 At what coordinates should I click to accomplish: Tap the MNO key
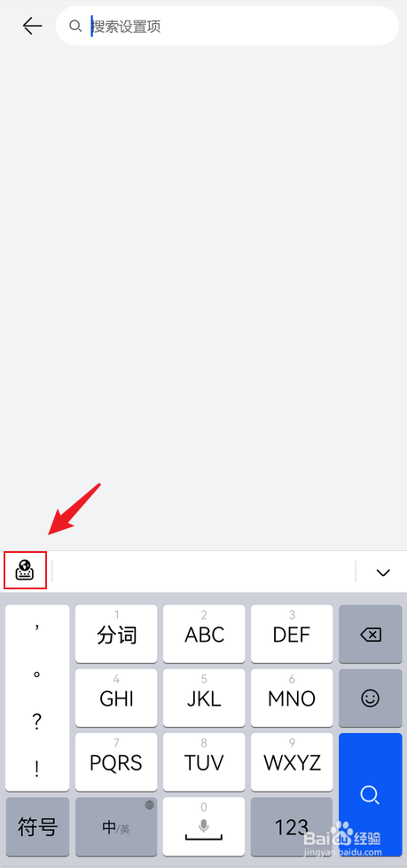292,698
